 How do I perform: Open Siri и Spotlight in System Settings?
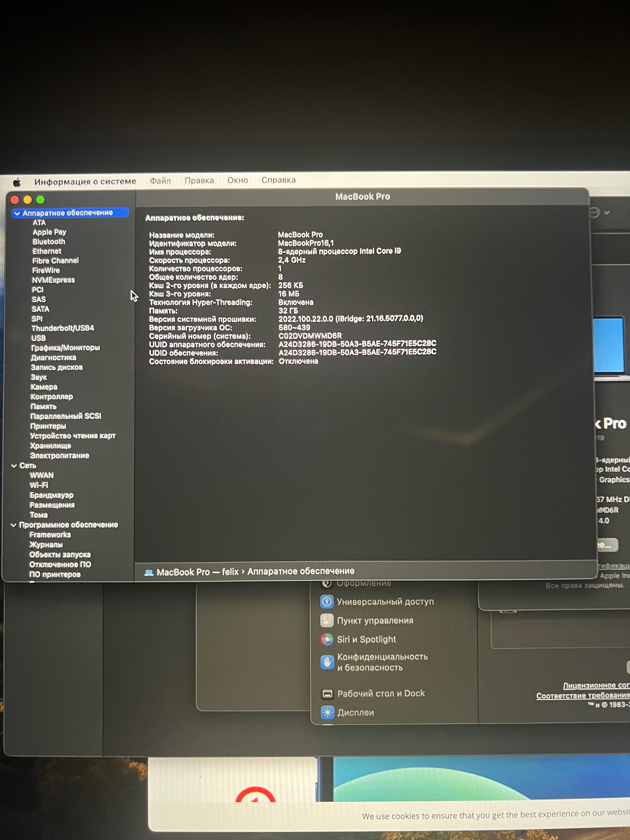click(x=358, y=640)
